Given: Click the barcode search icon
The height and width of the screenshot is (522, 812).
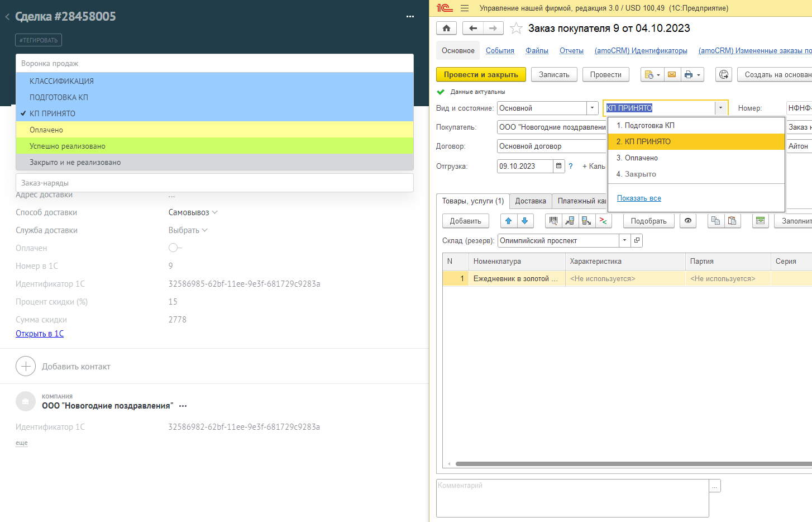Looking at the screenshot, I should [x=553, y=221].
